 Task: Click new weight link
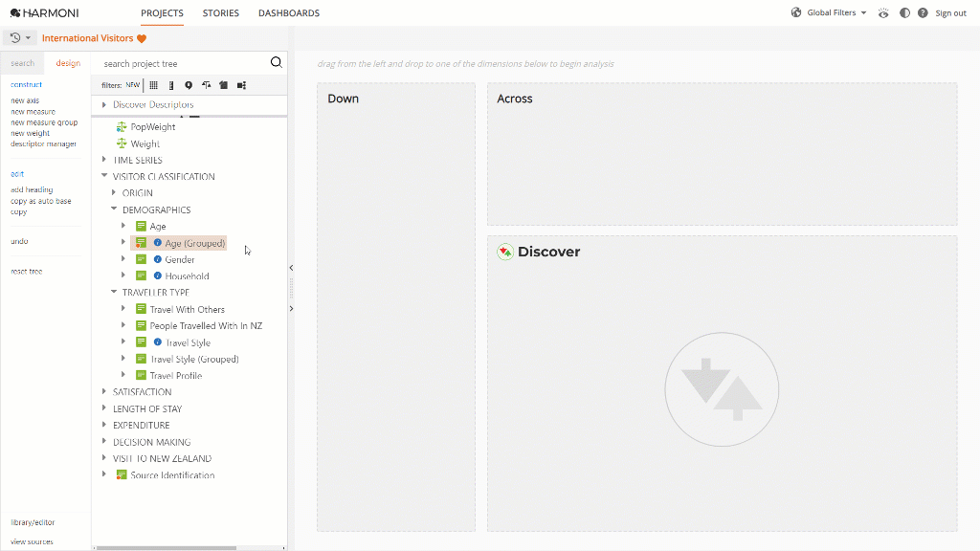(30, 133)
